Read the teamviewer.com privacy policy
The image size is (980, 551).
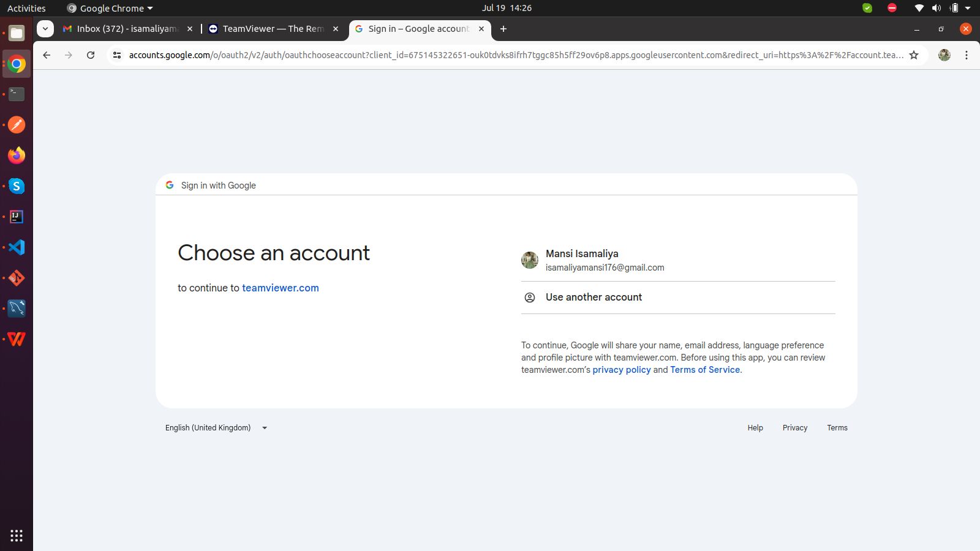(622, 370)
